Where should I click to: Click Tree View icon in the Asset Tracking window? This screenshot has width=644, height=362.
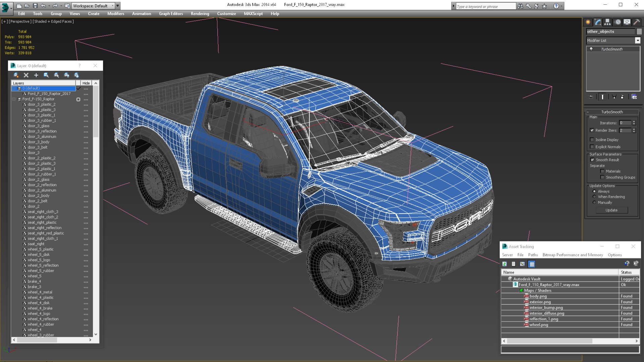[522, 264]
